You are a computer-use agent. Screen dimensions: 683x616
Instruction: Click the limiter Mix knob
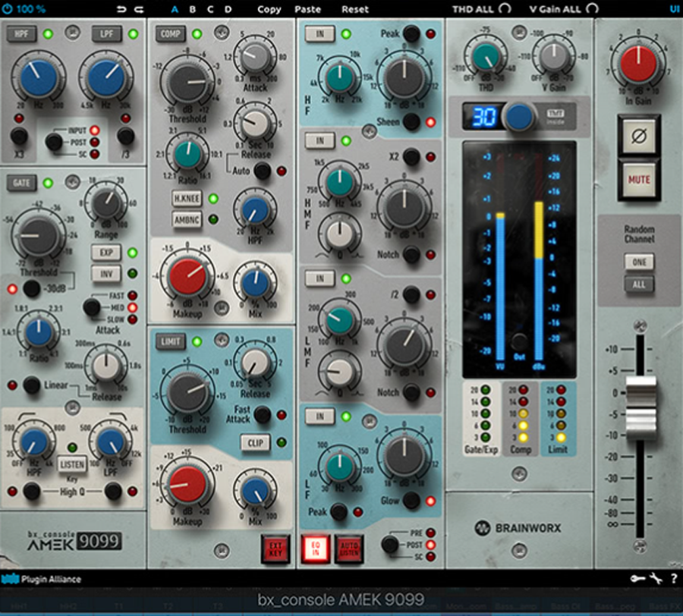pyautogui.click(x=255, y=492)
